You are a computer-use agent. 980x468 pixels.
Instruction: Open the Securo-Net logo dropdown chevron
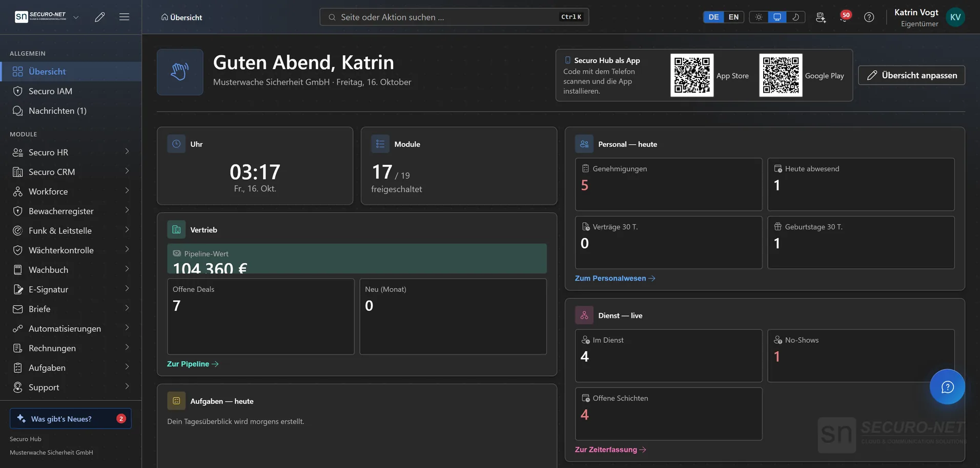pyautogui.click(x=76, y=17)
